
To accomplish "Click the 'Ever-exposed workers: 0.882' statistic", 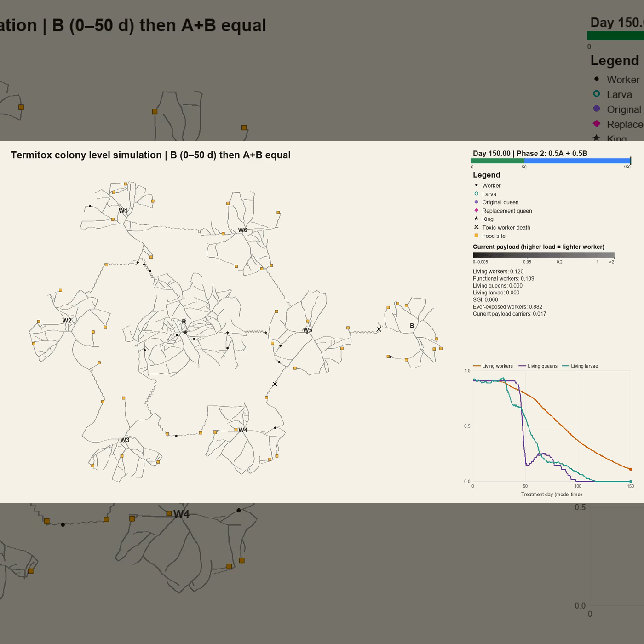I will pos(507,307).
